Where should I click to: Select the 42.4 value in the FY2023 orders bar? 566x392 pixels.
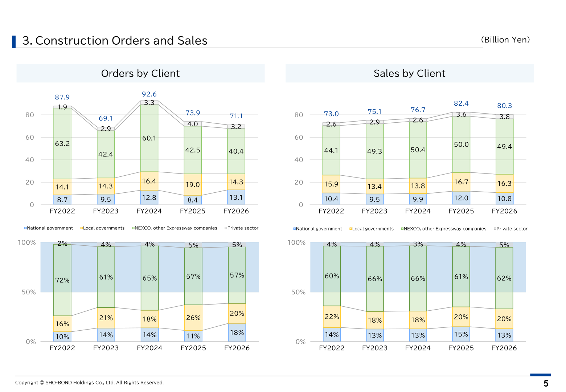tap(106, 154)
